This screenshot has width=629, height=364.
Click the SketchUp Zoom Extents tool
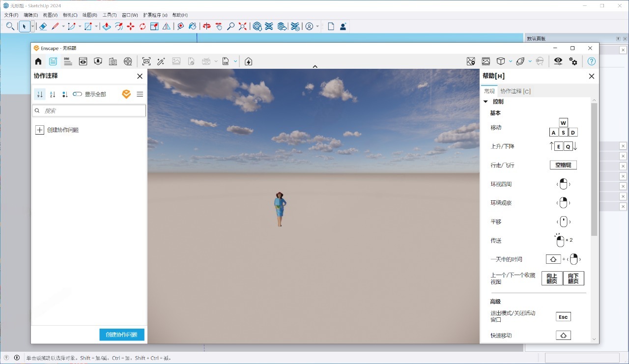pos(243,27)
